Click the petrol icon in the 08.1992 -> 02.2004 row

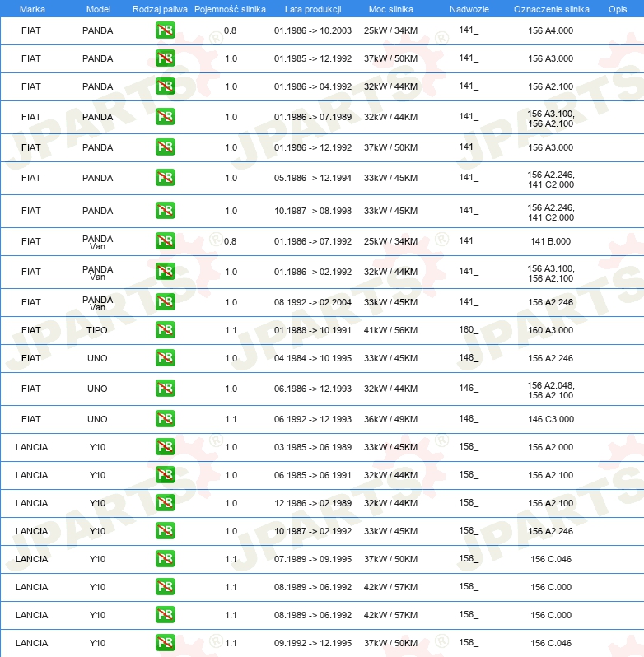click(165, 301)
